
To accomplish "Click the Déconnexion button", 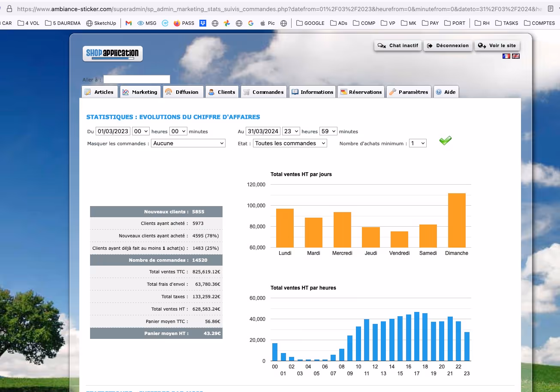I will click(x=448, y=45).
